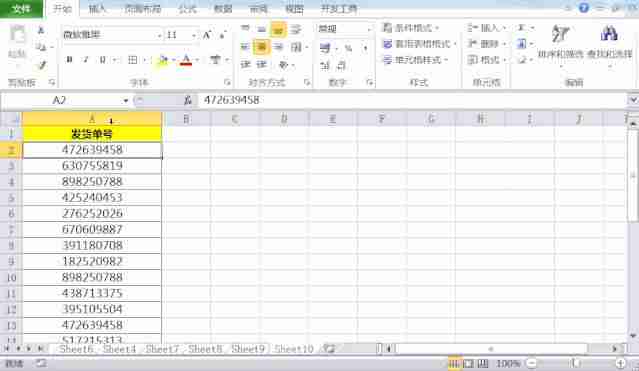Open the font name dropdown
Screen dimensions: 639x371
159,35
